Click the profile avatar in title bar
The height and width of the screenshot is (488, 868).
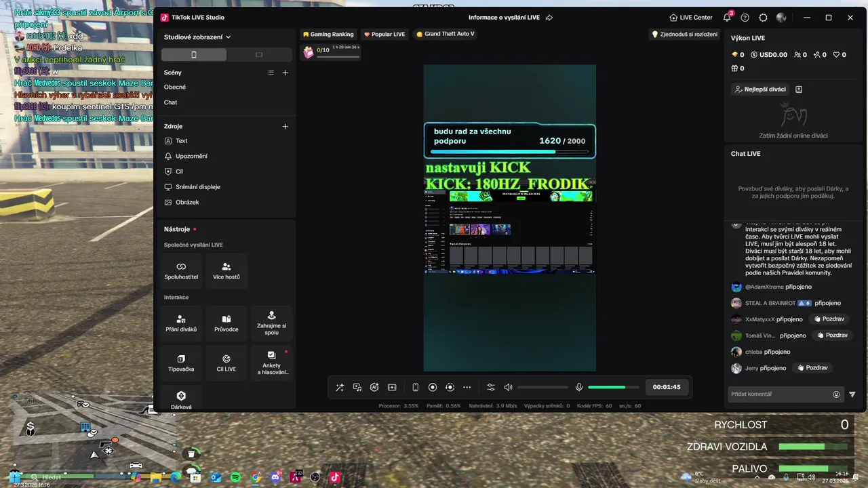[781, 18]
